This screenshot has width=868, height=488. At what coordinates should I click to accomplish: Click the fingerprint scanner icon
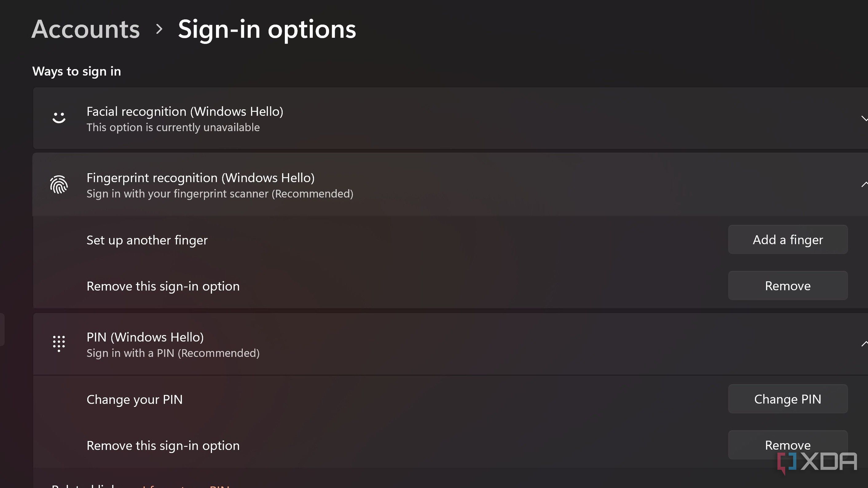click(59, 185)
